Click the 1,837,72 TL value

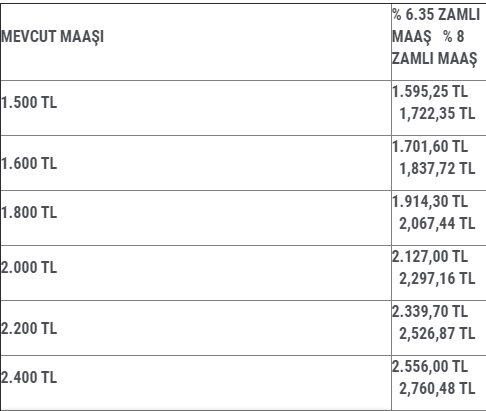point(437,169)
